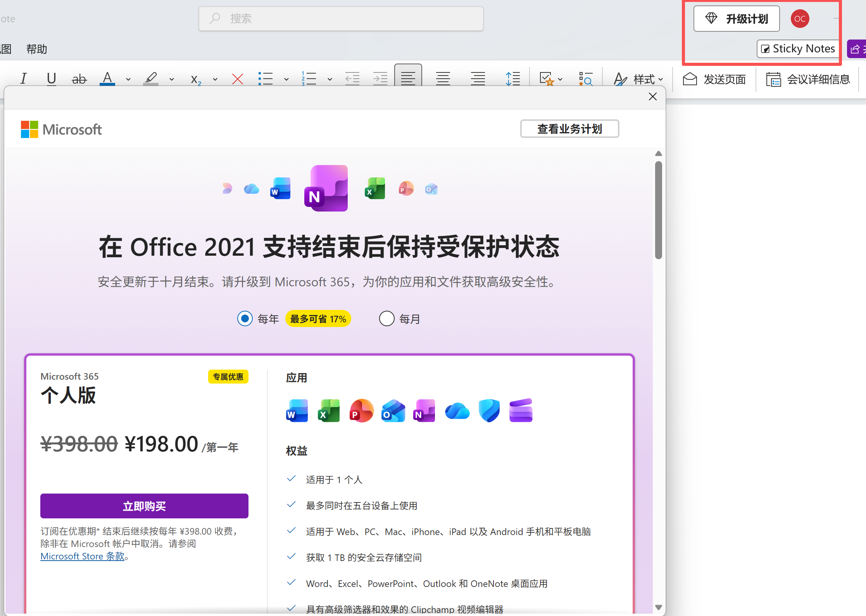Click the Find Tags icon
The height and width of the screenshot is (616, 866).
585,79
